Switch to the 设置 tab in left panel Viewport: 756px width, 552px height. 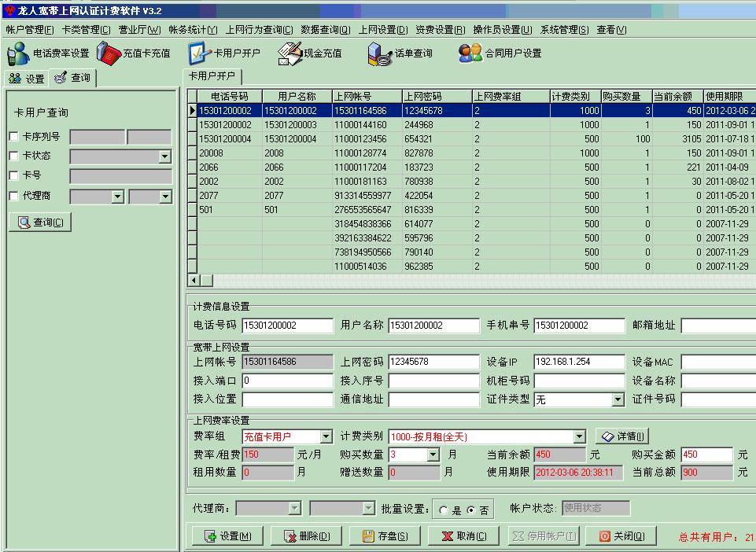click(x=27, y=78)
